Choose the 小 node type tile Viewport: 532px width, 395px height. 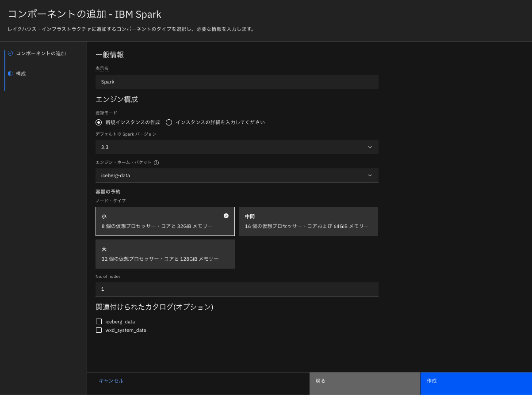pyautogui.click(x=165, y=221)
